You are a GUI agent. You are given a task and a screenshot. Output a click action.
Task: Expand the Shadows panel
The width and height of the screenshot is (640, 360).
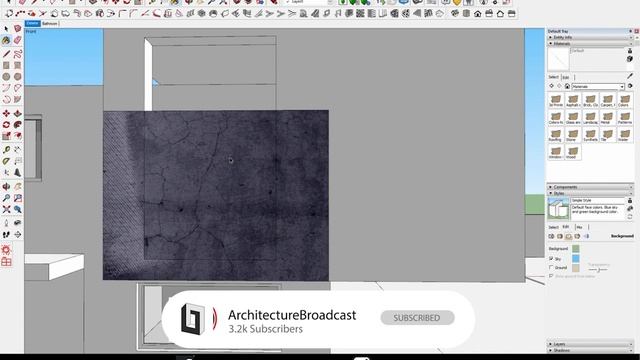[590, 350]
